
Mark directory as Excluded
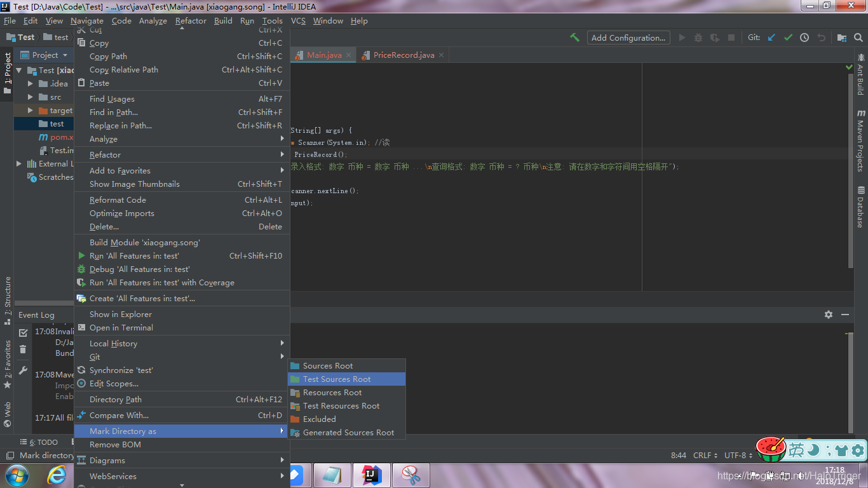(x=346, y=419)
